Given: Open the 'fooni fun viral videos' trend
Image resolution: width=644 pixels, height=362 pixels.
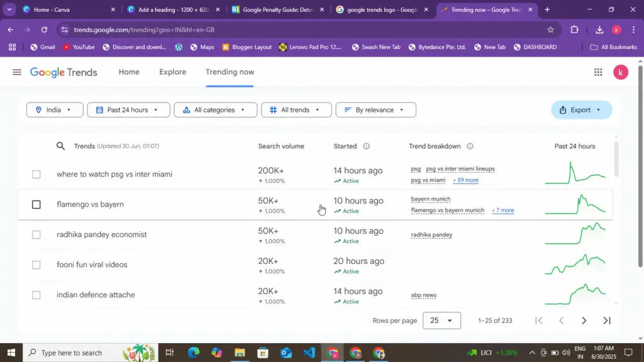Looking at the screenshot, I should (x=92, y=265).
